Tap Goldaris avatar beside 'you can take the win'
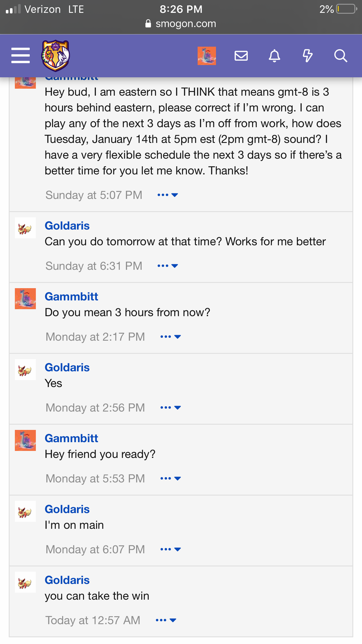Screen dimensions: 362x644 25,582
